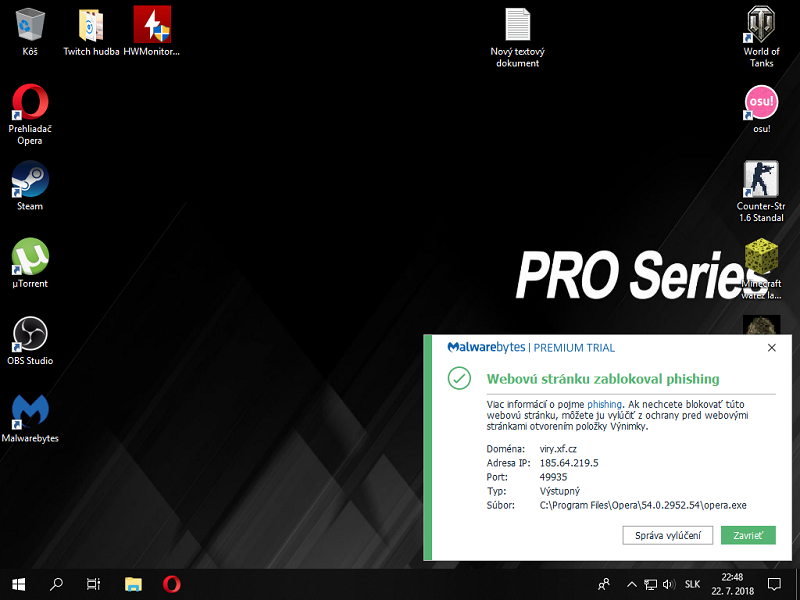This screenshot has width=800, height=600.
Task: Click the Výstupný type value
Action: coord(560,491)
